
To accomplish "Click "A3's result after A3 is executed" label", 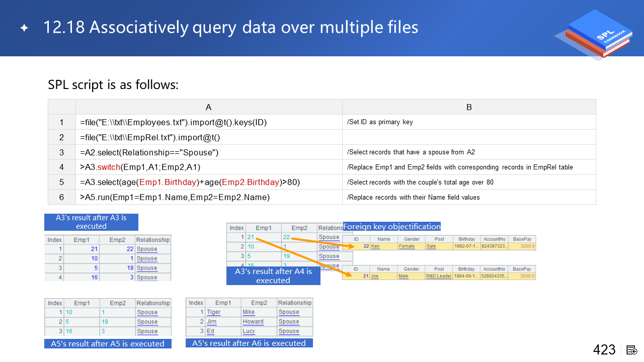I will pos(91,222).
